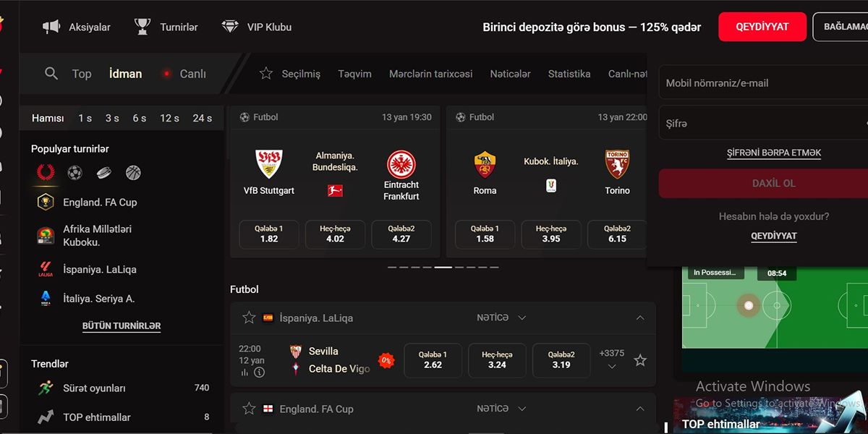This screenshot has width=868, height=434.
Task: Click the active carousel pagination indicator
Action: [x=443, y=267]
